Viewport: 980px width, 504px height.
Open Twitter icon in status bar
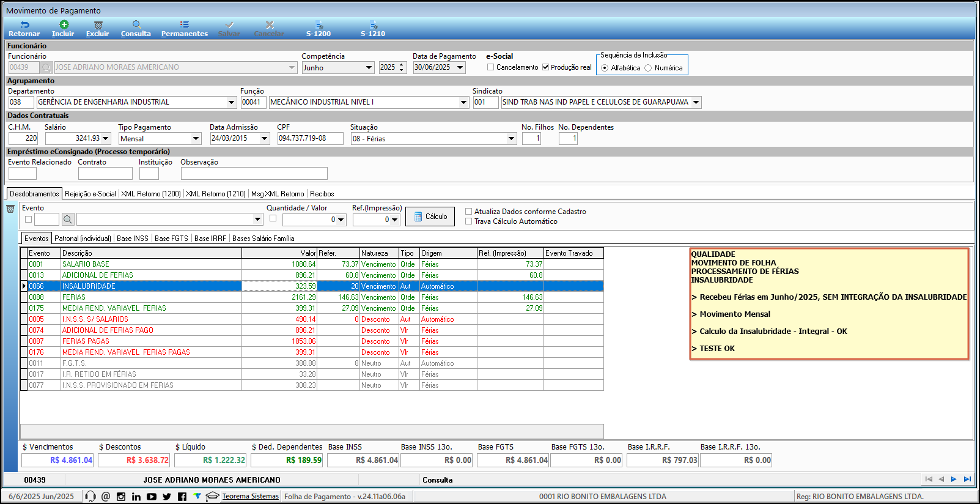pyautogui.click(x=167, y=496)
